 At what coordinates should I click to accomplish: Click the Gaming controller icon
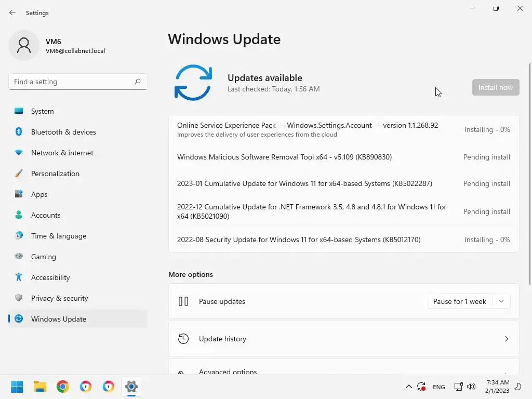tap(19, 256)
